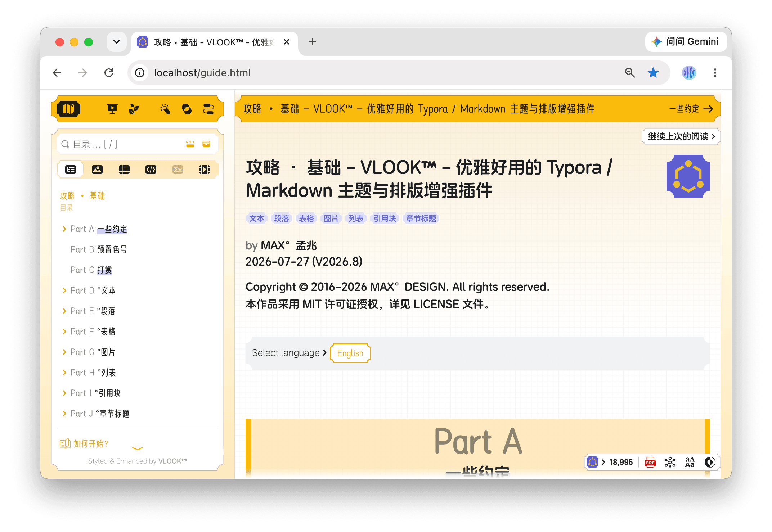Viewport: 772px width, 532px height.
Task: Open Part B 预置色号 in outline
Action: (x=99, y=249)
